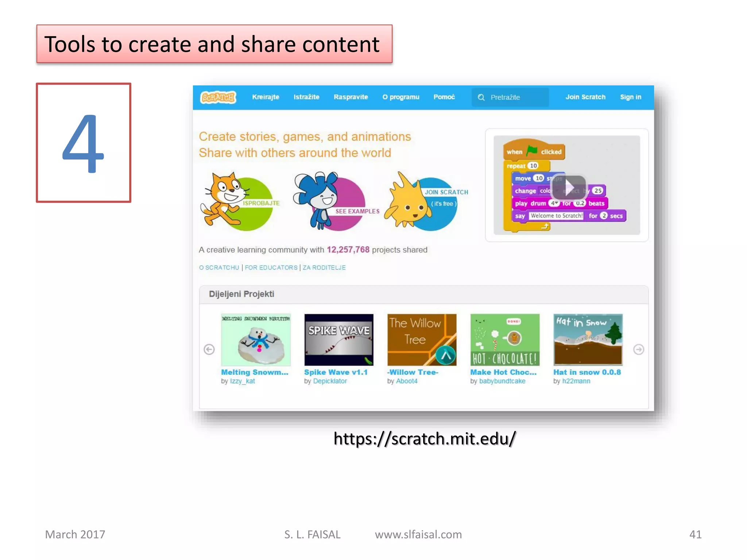The image size is (747, 560).
Task: Click the Tools to create and share content title
Action: 212,44
